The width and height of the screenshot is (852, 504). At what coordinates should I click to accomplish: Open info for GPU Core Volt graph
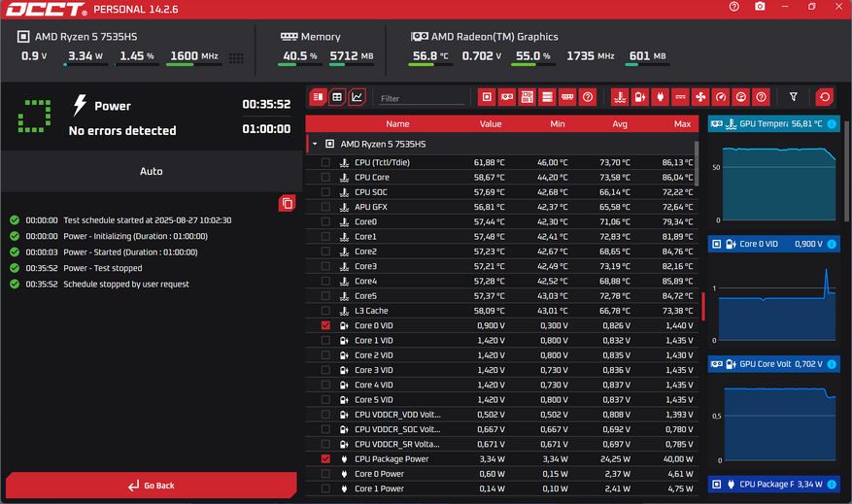(x=832, y=364)
